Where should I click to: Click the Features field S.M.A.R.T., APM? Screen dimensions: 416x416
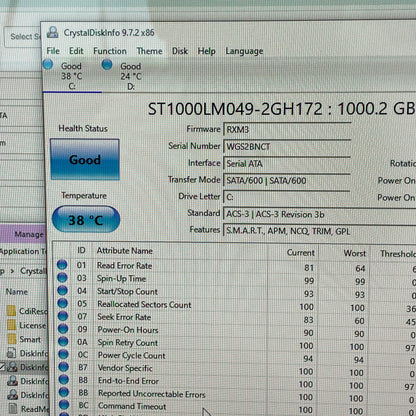(x=319, y=231)
